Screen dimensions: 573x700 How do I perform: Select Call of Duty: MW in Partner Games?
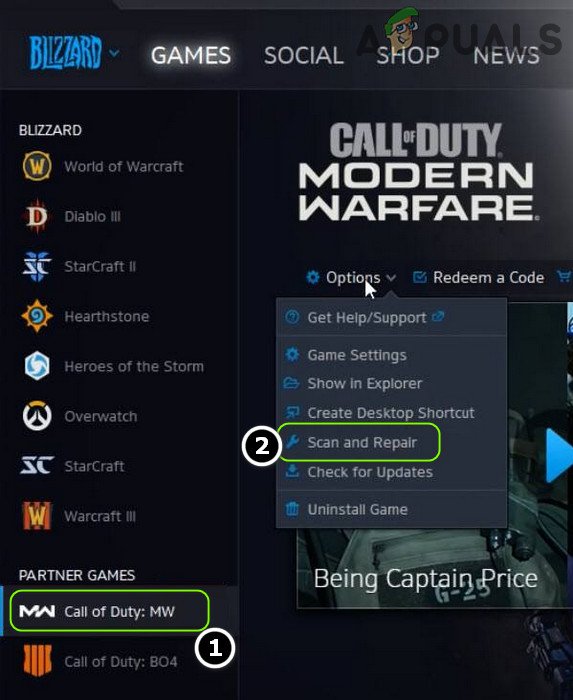[x=109, y=611]
